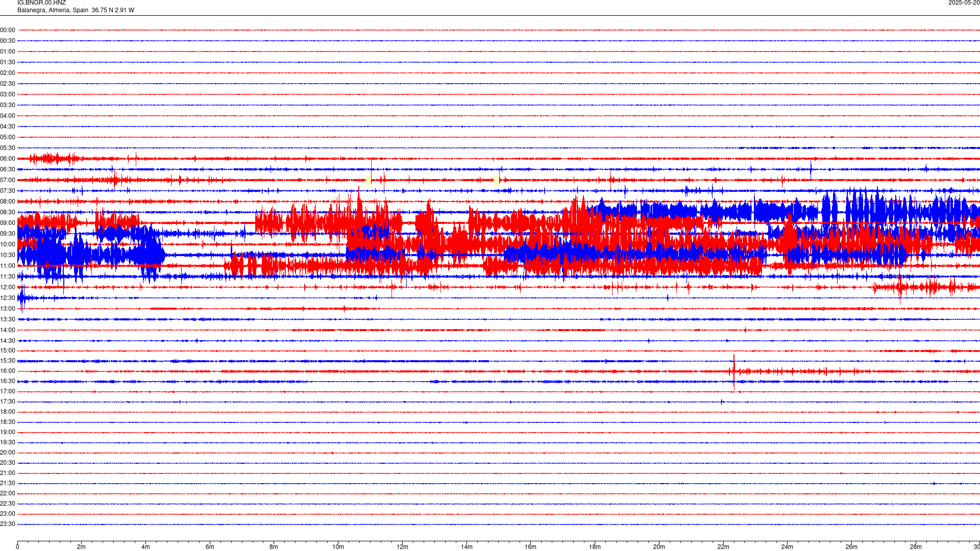Screen dimensions: 980x551
Task: Select the 00:00 time row label
Action: point(8,30)
